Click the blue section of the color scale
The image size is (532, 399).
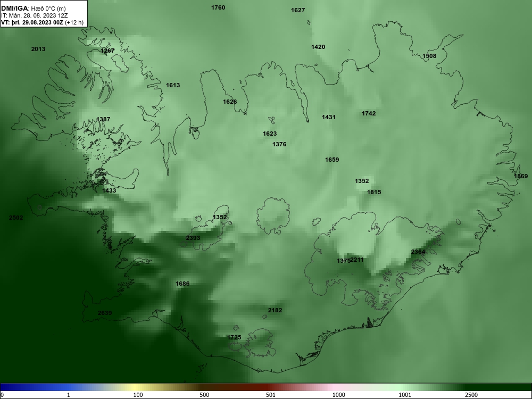pyautogui.click(x=37, y=387)
